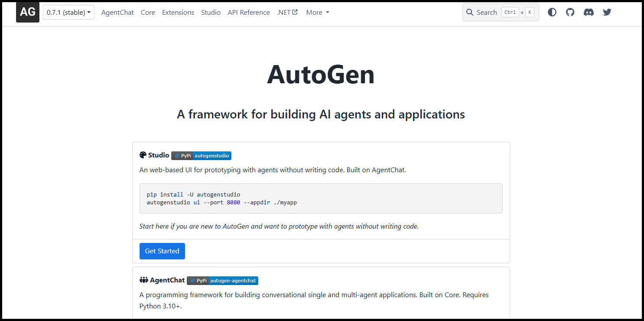Open the .NET external link

click(x=287, y=13)
